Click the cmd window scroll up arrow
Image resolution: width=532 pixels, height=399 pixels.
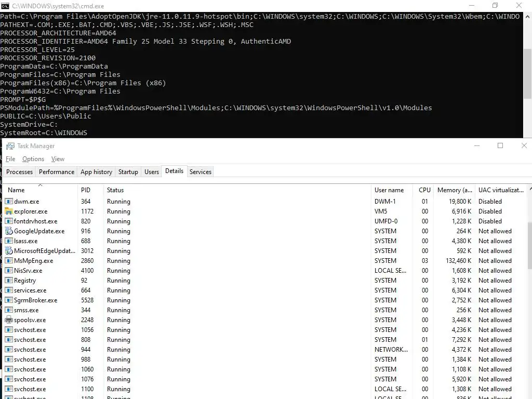(x=528, y=17)
